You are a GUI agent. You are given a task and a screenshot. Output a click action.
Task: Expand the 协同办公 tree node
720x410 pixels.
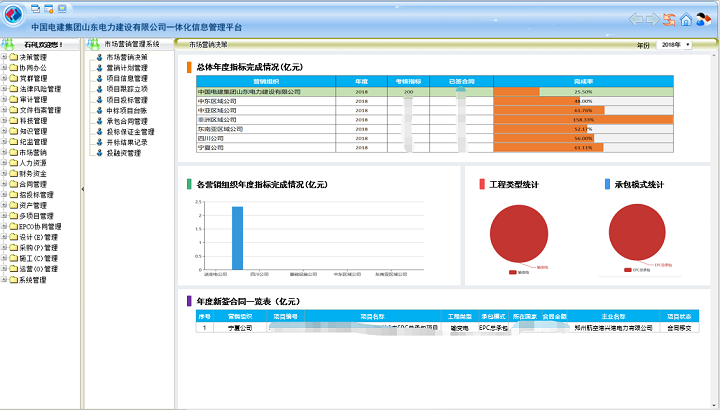[4, 68]
